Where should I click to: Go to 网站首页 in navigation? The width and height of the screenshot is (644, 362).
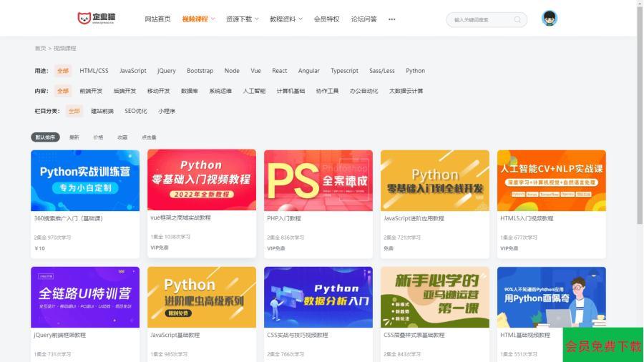[157, 19]
